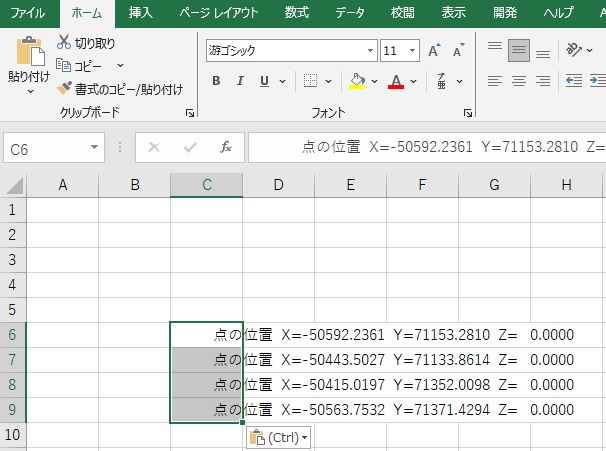
Task: Click the text orientation icon
Action: pyautogui.click(x=574, y=50)
